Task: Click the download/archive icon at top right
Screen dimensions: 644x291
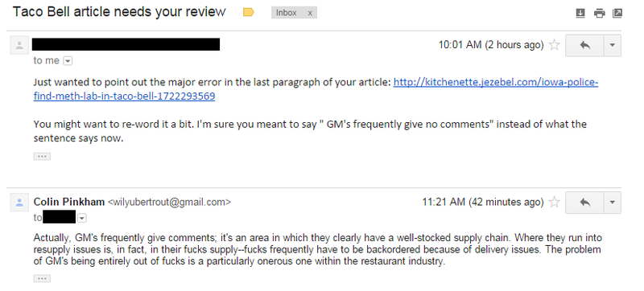Action: [580, 13]
